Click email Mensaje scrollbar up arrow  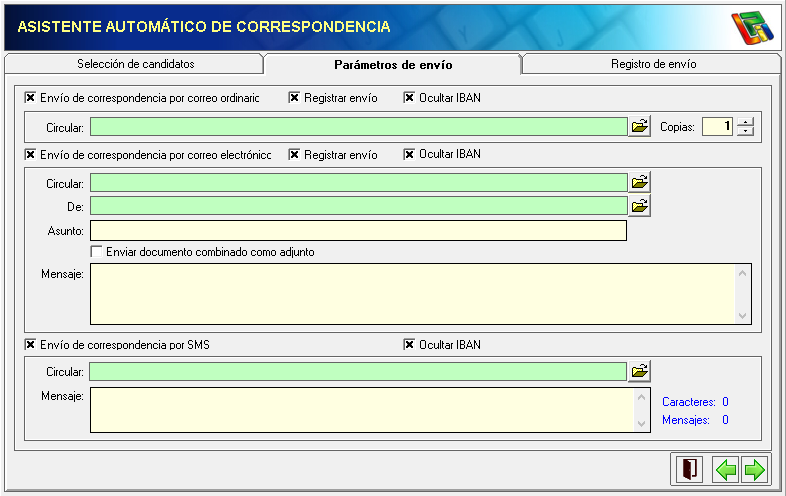pyautogui.click(x=742, y=273)
